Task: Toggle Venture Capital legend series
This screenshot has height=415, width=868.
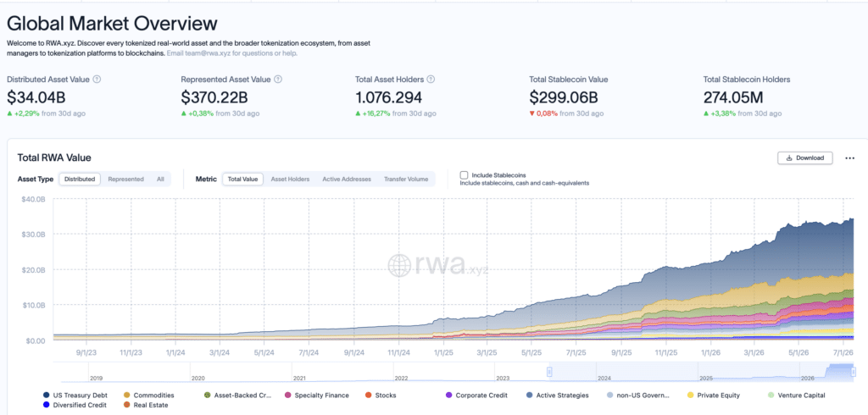Action: click(x=797, y=395)
